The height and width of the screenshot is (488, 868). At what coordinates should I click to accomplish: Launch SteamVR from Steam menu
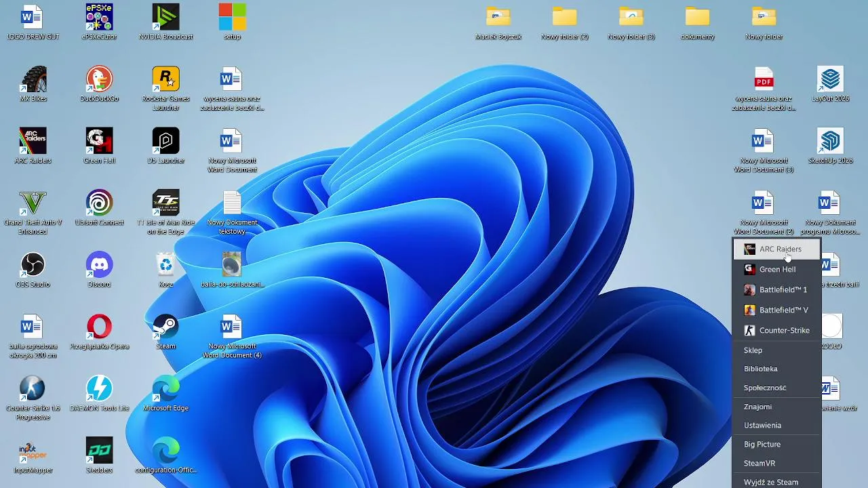click(x=777, y=463)
